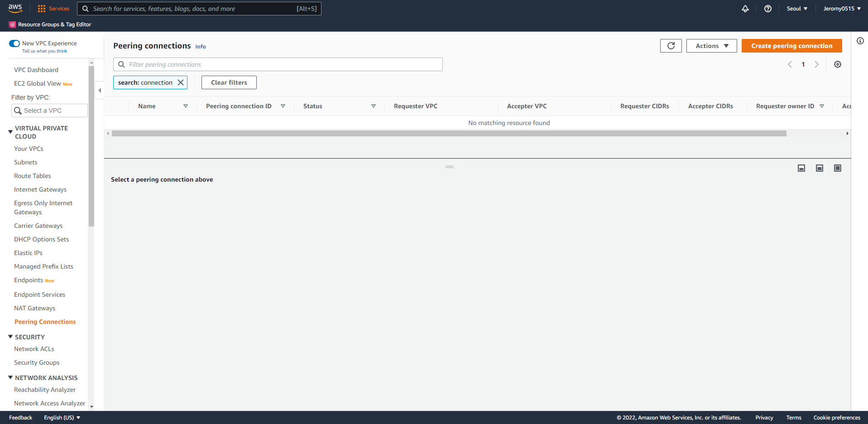Viewport: 868px width, 424px height.
Task: Go to Route Tables
Action: click(x=33, y=176)
